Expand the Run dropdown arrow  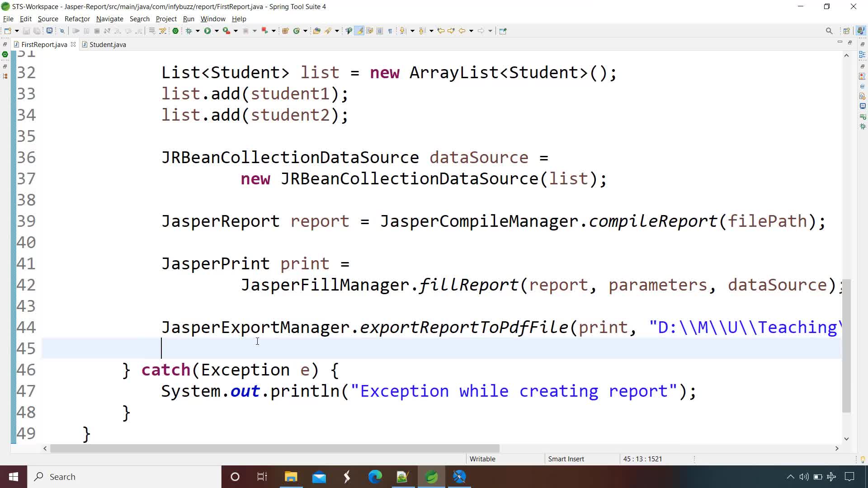click(217, 31)
